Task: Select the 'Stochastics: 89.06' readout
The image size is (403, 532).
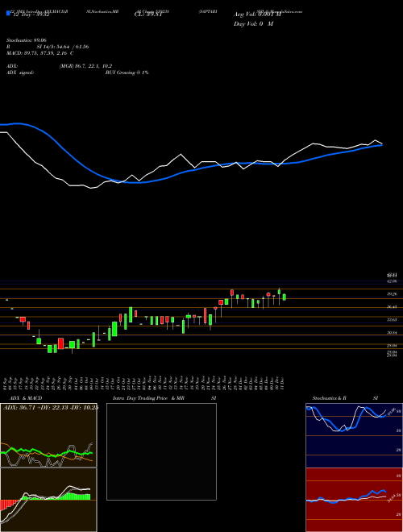Action: click(26, 40)
